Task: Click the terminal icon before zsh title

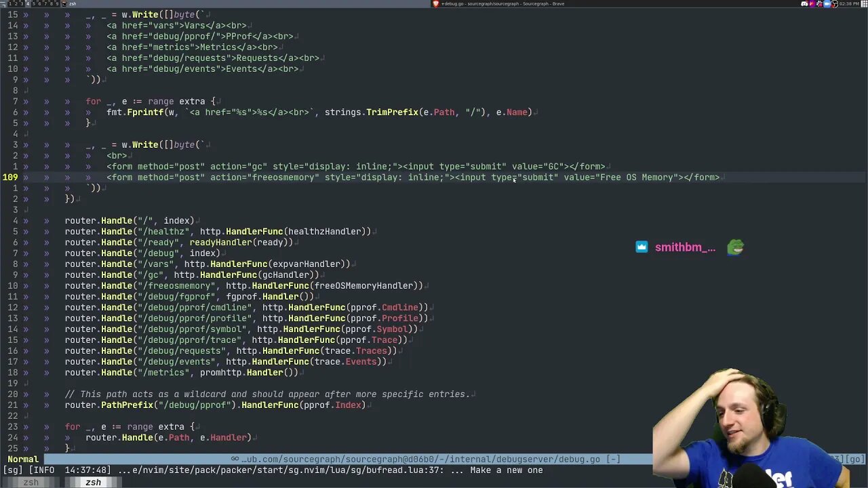Action: (64, 3)
